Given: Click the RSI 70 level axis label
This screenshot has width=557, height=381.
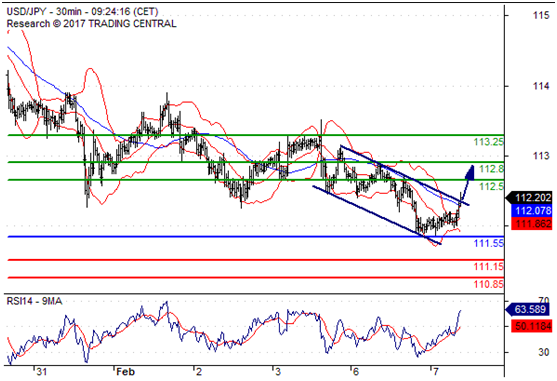Looking at the screenshot, I should tap(544, 301).
